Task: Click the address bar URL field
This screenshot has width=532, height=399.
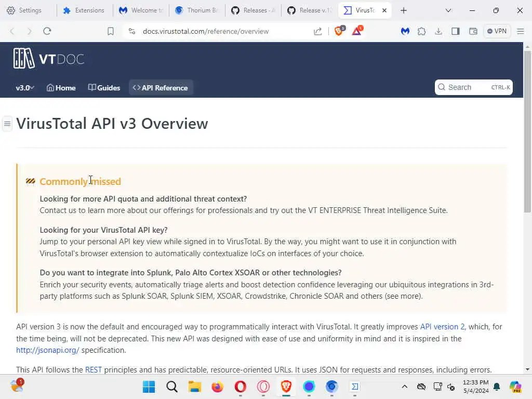Action: (206, 31)
